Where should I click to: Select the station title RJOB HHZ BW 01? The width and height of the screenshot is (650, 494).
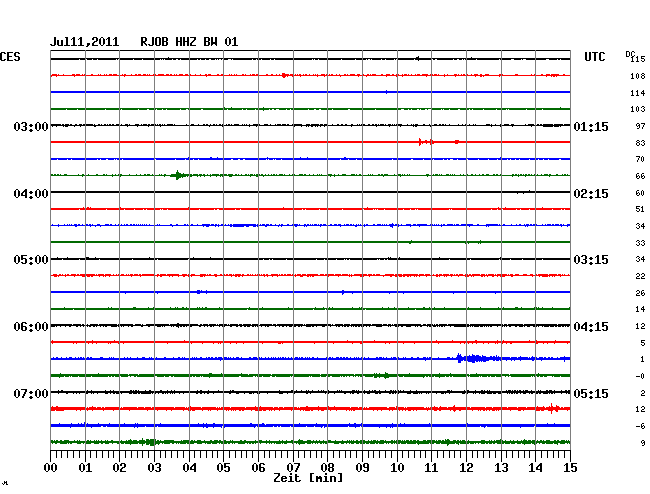(x=189, y=42)
